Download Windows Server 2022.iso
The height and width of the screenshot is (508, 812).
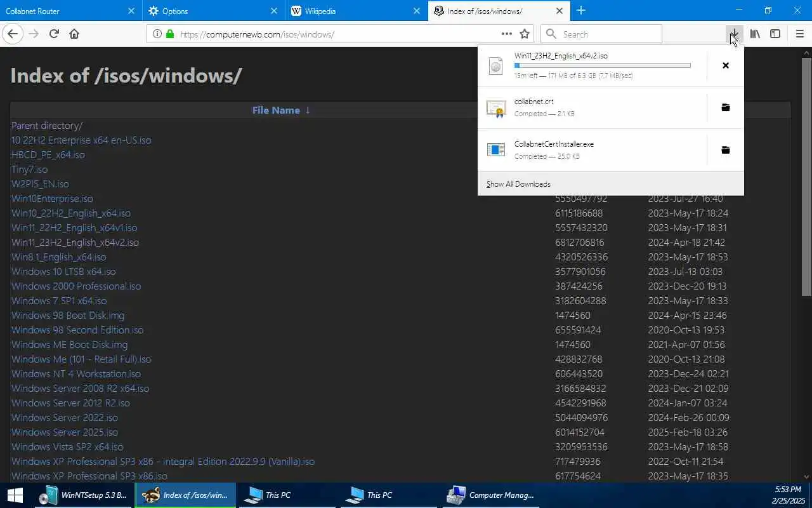point(65,418)
